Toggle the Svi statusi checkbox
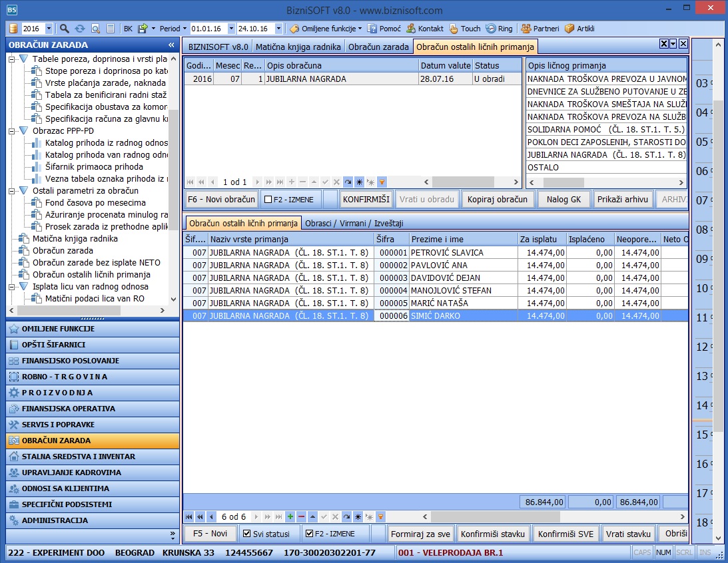The width and height of the screenshot is (728, 563). (x=247, y=534)
